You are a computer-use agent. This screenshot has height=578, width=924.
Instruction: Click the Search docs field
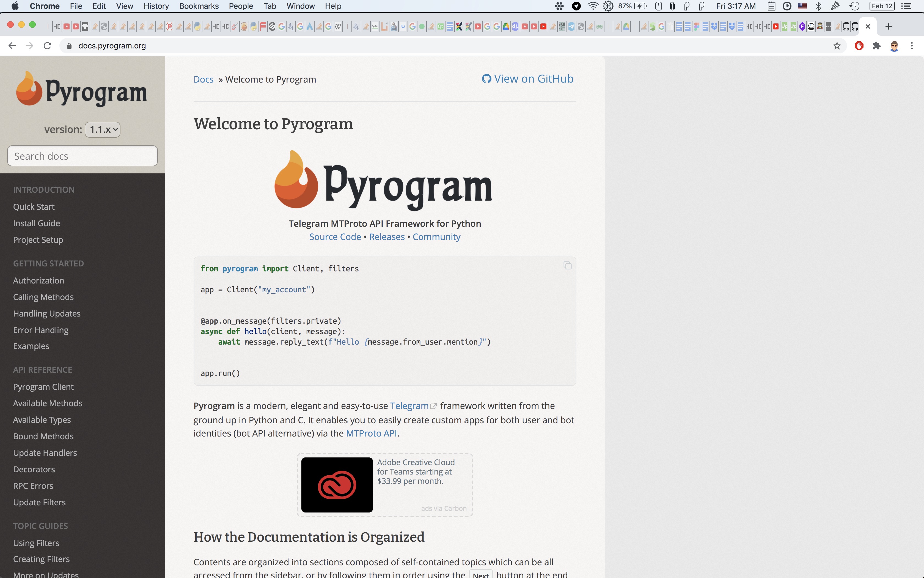(82, 156)
